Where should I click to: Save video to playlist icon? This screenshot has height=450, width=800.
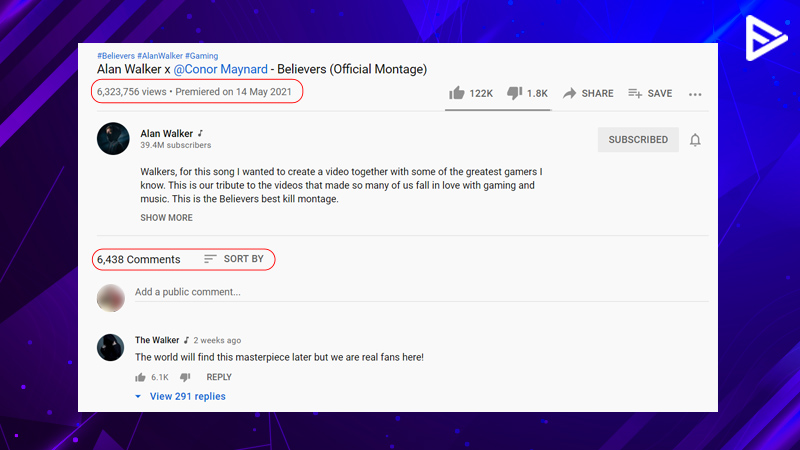pos(635,93)
